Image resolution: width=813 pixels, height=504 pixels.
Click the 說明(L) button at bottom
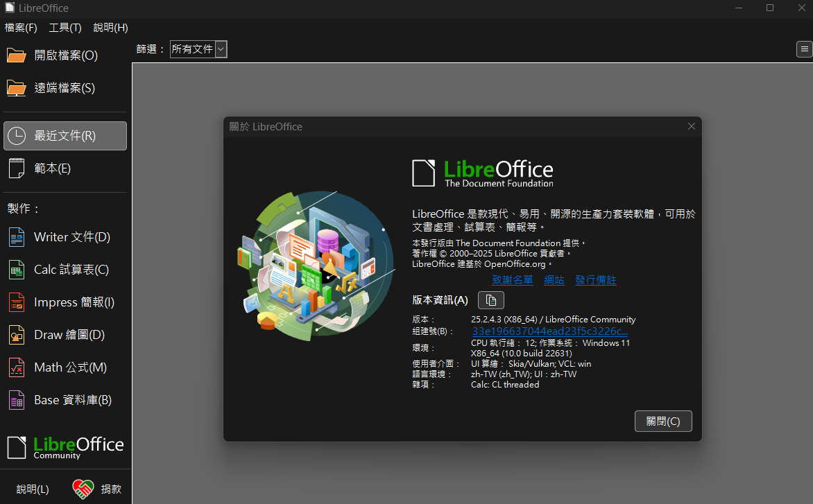[33, 489]
